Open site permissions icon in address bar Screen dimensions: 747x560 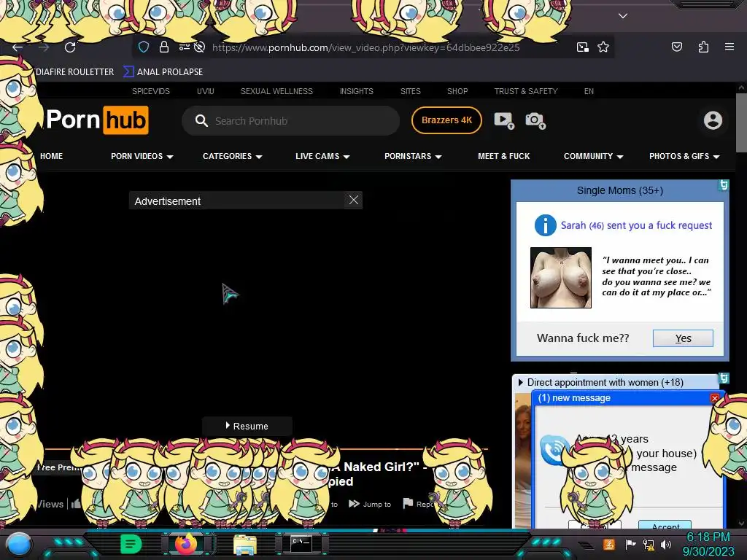[x=184, y=47]
